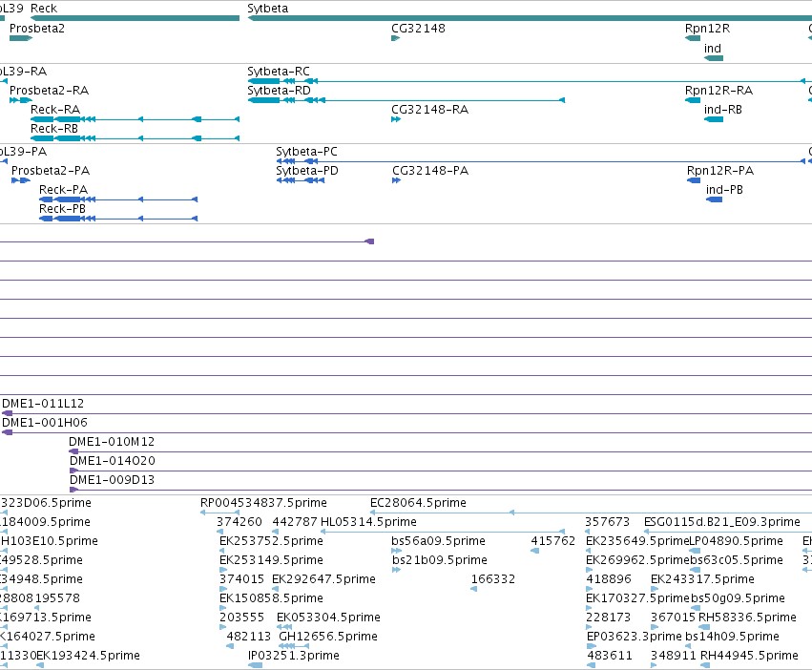This screenshot has height=670, width=812.
Task: Open coding sequence Sytbeta-PC
Action: [x=541, y=161]
